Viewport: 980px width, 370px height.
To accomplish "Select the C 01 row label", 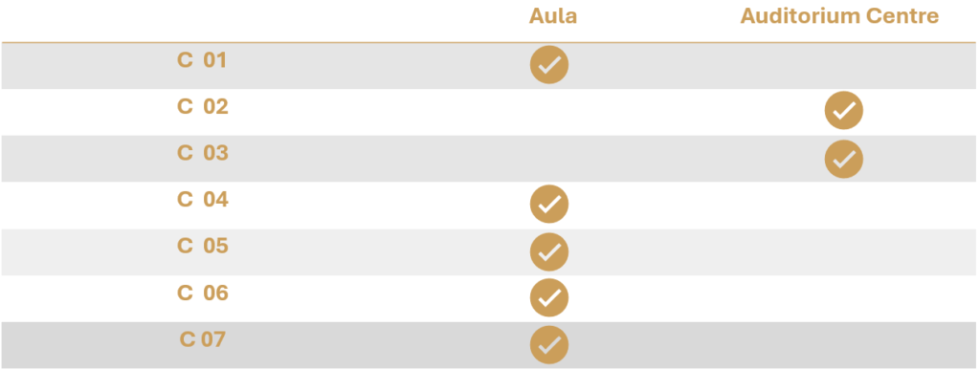I will 202,60.
